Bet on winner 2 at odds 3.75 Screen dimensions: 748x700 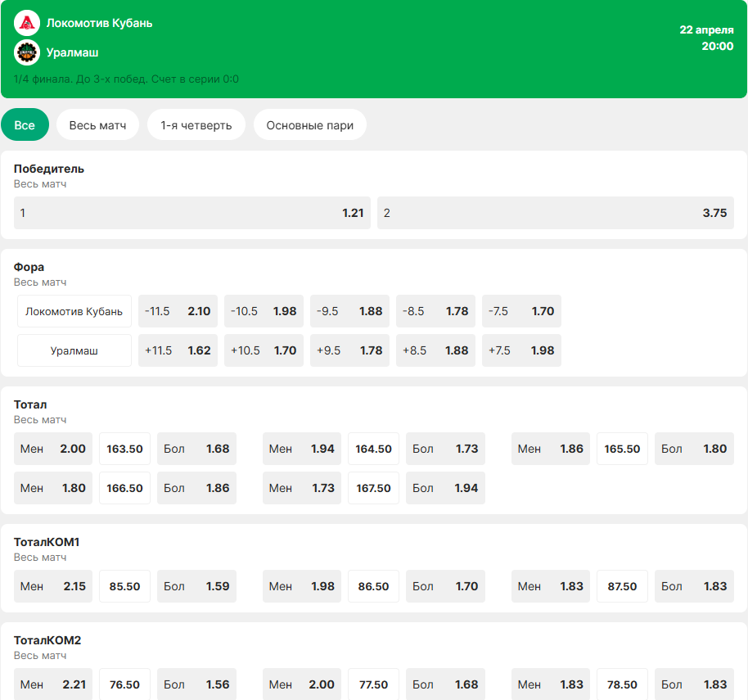pos(556,213)
